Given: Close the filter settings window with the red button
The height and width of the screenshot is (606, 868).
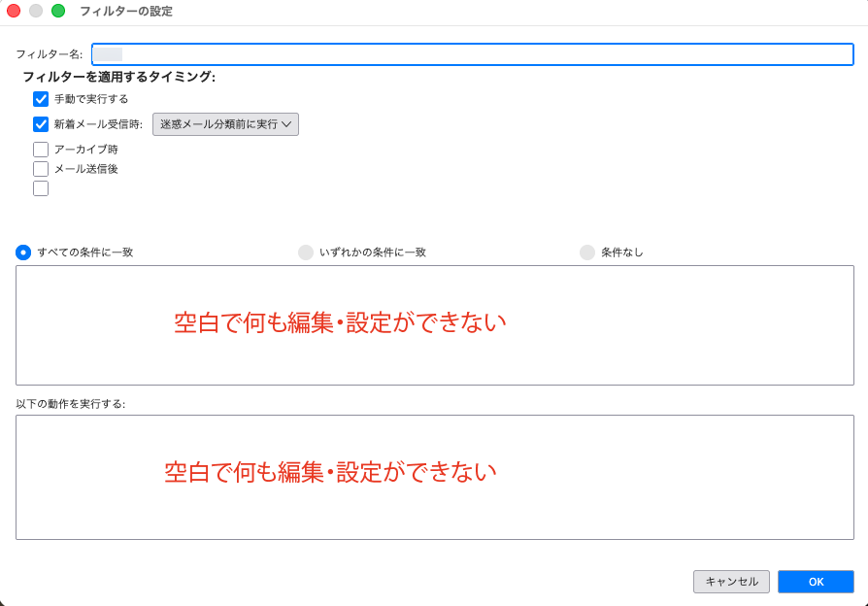Looking at the screenshot, I should [x=14, y=11].
